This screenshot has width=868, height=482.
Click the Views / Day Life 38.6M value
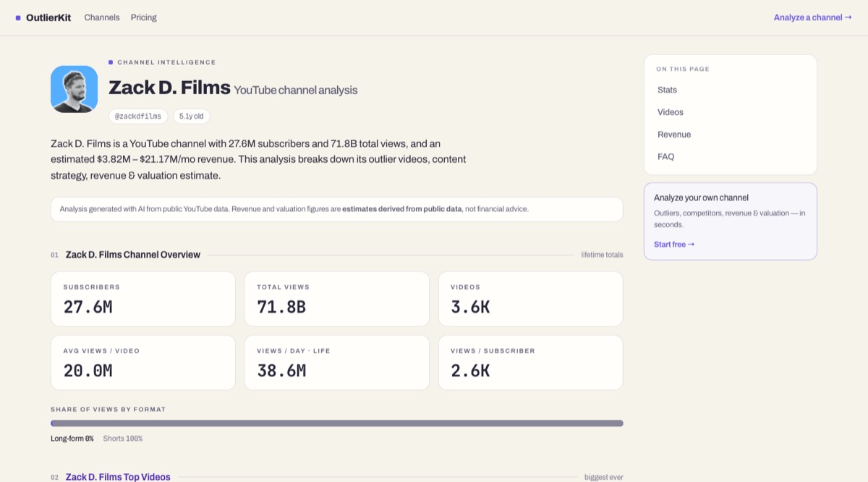[x=281, y=371]
